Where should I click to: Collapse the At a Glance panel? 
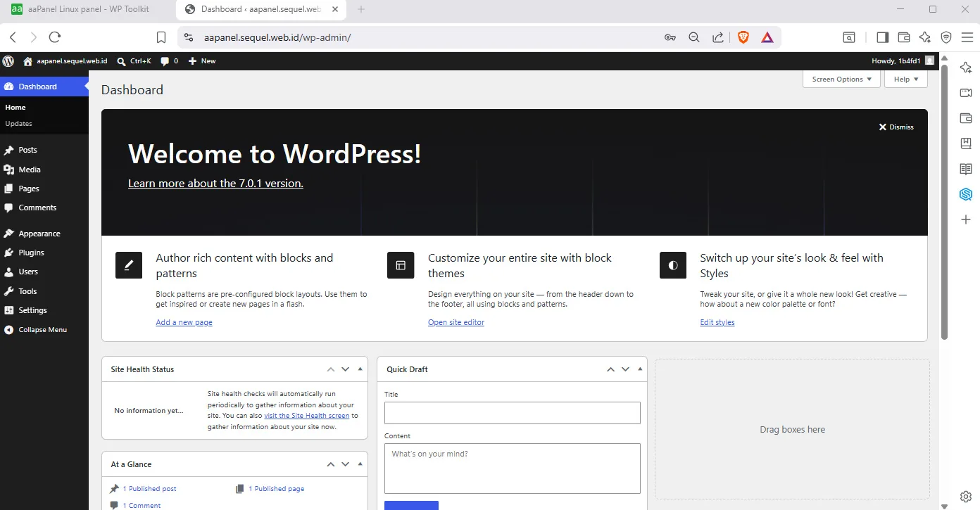pyautogui.click(x=360, y=464)
